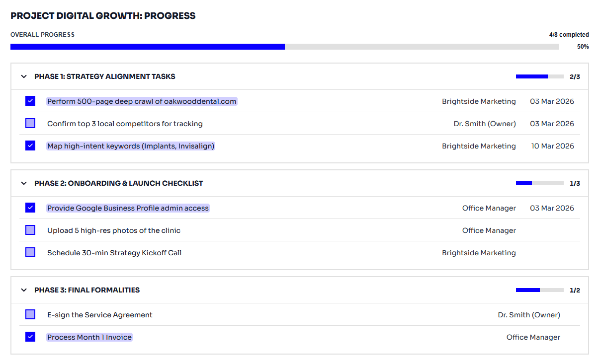Click the E-sign the Service Agreement text
This screenshot has height=364, width=600.
tap(99, 315)
